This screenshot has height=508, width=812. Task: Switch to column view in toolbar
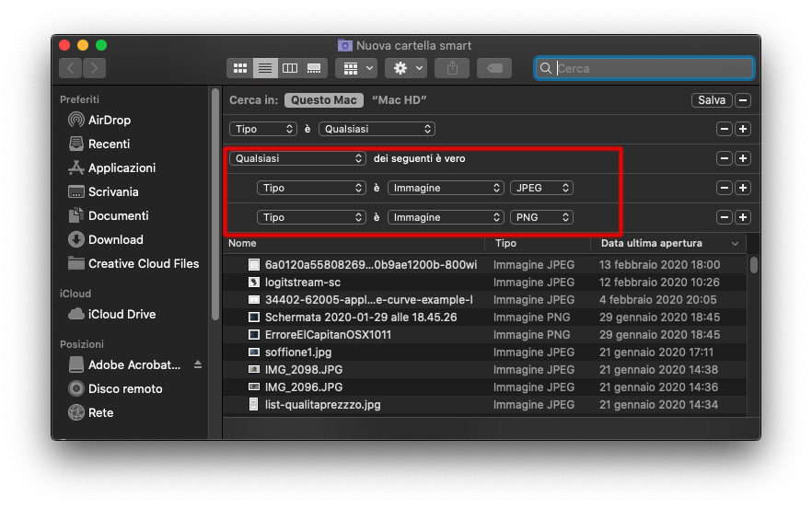tap(290, 68)
